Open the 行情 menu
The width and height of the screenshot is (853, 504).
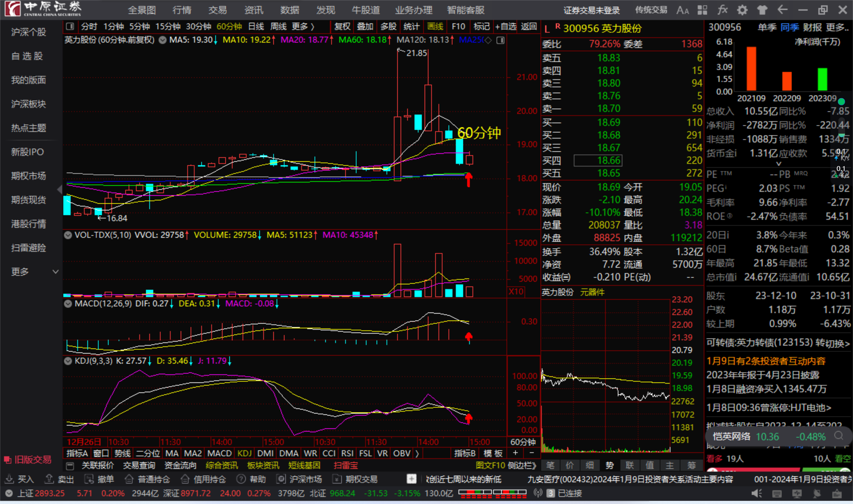pos(182,10)
